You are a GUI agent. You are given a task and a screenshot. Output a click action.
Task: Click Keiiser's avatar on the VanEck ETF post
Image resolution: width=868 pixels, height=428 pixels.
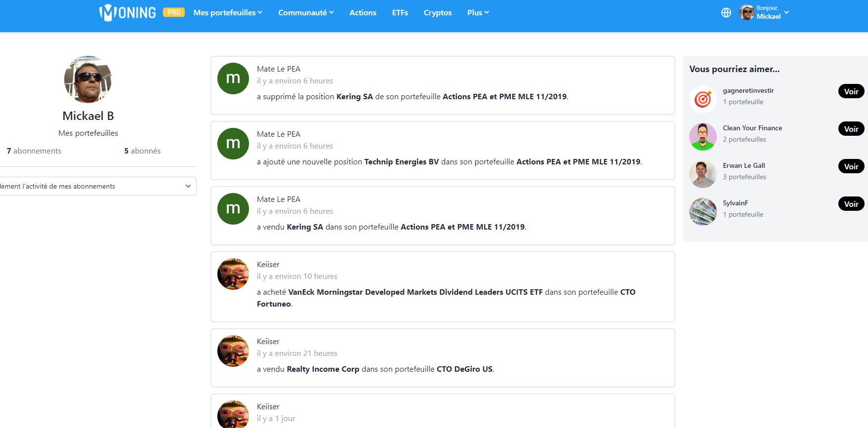pyautogui.click(x=233, y=274)
